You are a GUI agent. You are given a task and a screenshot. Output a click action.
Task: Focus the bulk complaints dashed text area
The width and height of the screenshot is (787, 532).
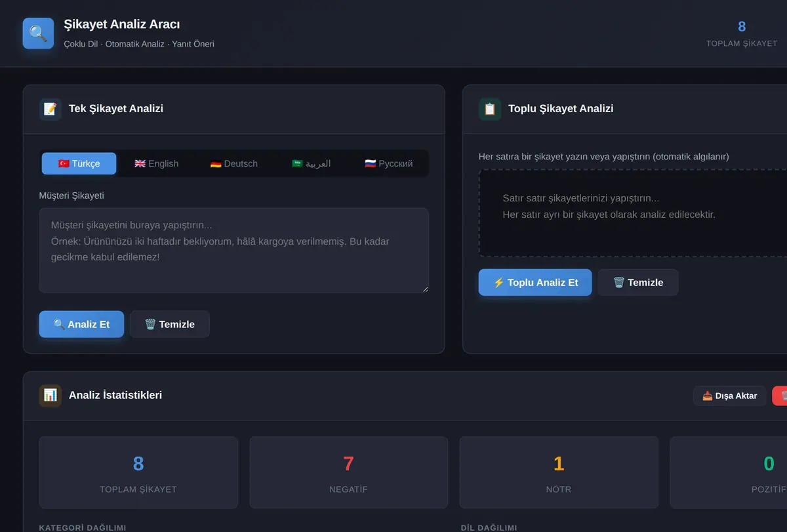633,213
